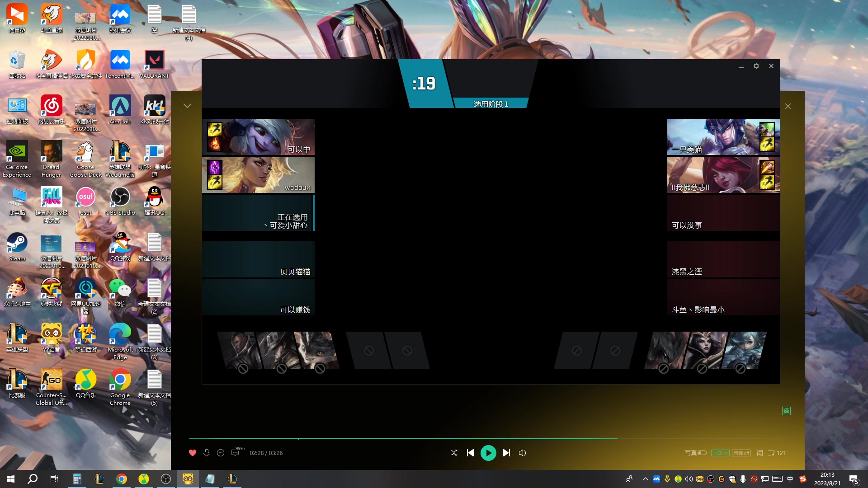Image resolution: width=868 pixels, height=488 pixels.
Task: Click the 可爱小甜心 picking slot
Action: 258,213
